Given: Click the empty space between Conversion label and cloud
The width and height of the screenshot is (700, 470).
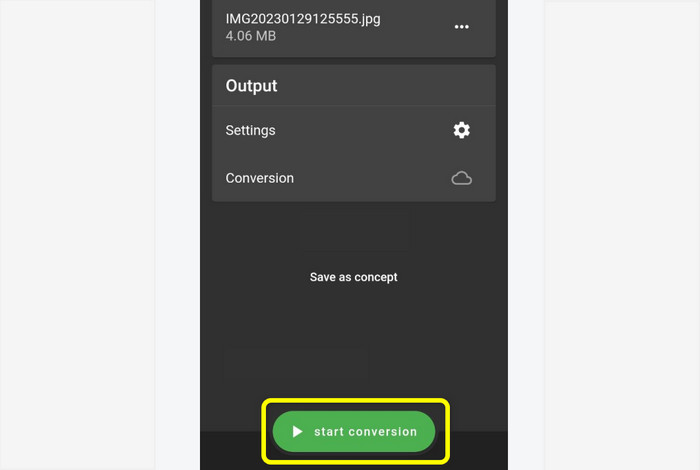Looking at the screenshot, I should [373, 178].
